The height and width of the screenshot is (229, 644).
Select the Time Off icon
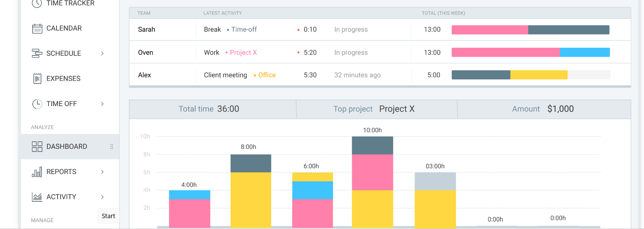37,103
